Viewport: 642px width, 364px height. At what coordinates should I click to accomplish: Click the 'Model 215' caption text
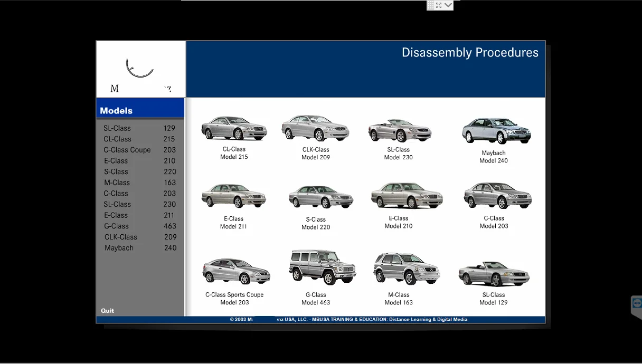point(234,157)
